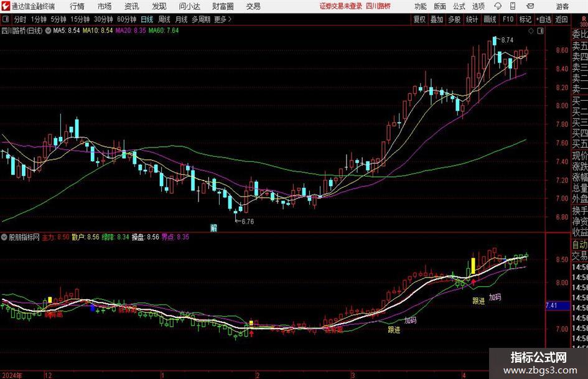
Task: Click the 界点: 8.35 indicator value
Action: click(x=175, y=237)
